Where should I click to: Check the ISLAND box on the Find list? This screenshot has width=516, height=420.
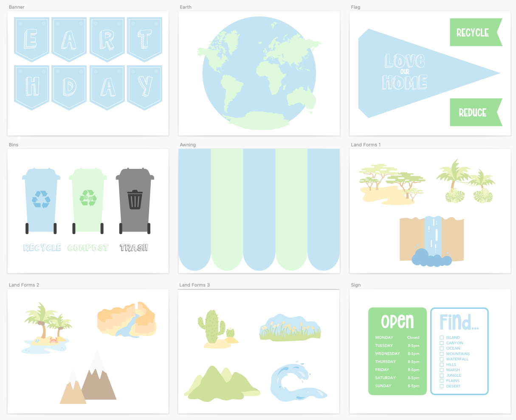[442, 337]
